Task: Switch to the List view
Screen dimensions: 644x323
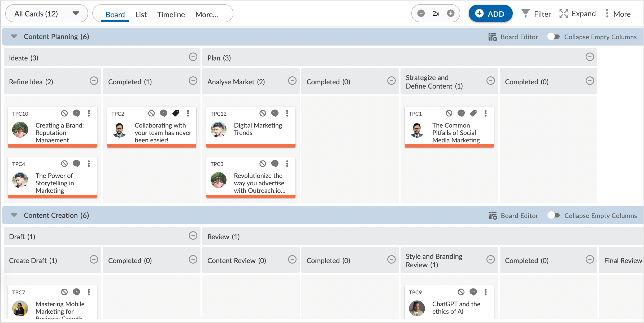Action: [141, 15]
